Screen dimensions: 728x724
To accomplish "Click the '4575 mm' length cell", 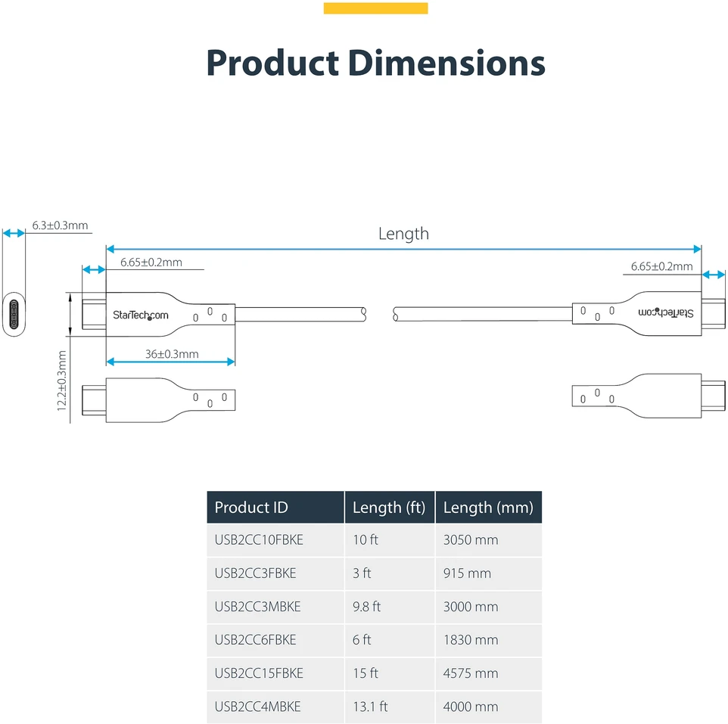I will pos(488,673).
